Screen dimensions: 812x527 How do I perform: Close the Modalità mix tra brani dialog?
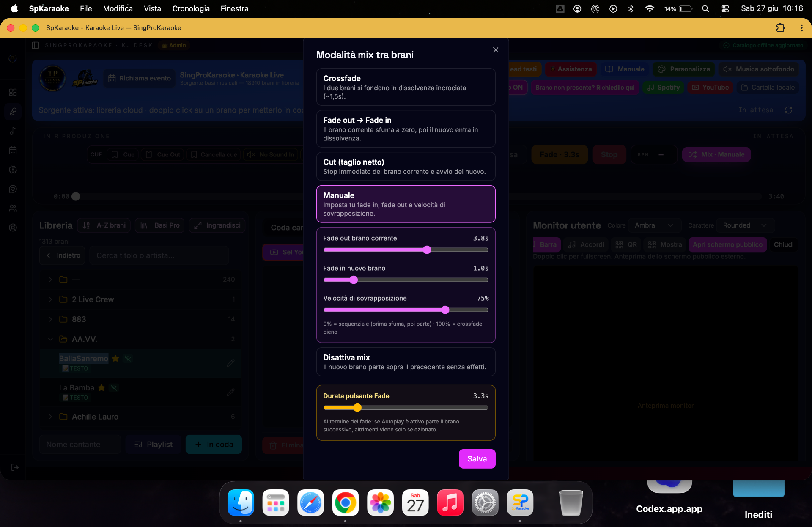[x=496, y=50]
